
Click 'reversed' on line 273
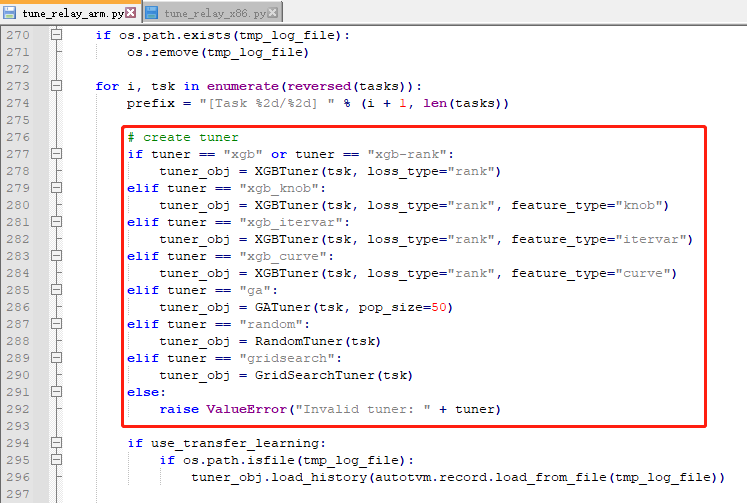[x=319, y=86]
